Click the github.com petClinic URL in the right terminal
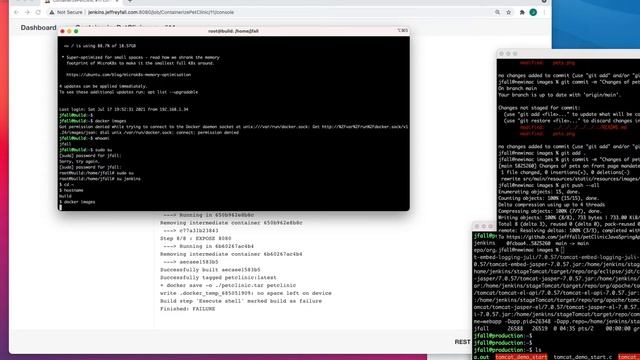Screen dimensions: 640x360 [572, 237]
